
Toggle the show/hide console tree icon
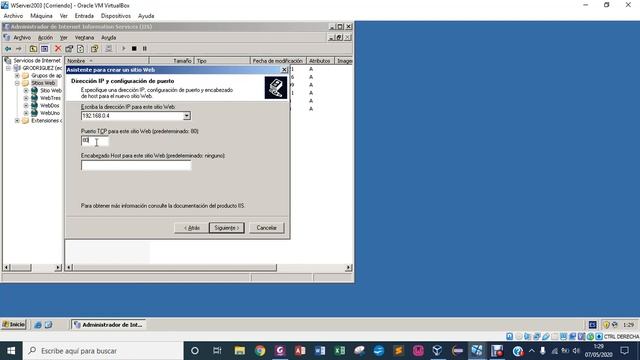pyautogui.click(x=44, y=49)
